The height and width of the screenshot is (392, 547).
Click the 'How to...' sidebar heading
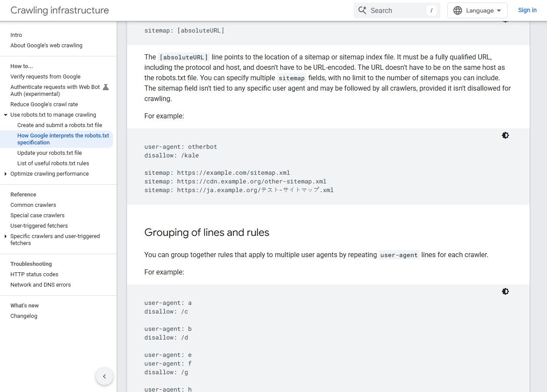point(22,66)
